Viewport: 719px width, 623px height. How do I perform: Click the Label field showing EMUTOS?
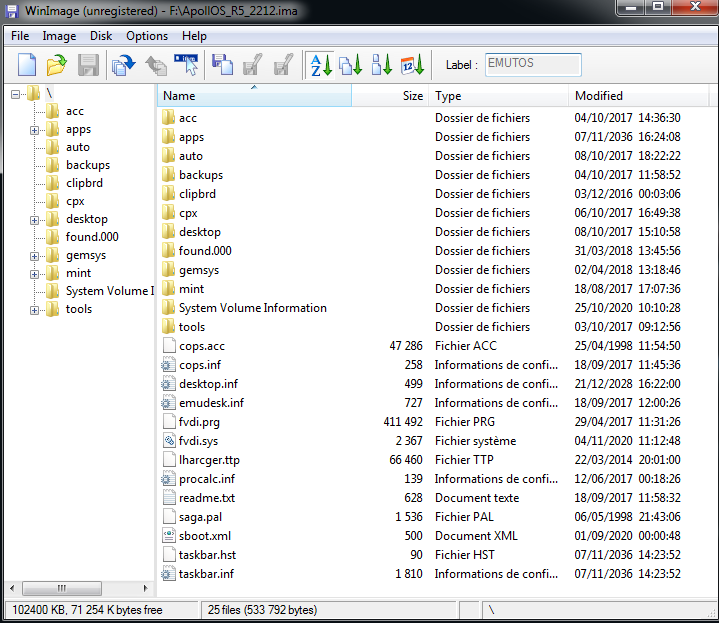[533, 65]
